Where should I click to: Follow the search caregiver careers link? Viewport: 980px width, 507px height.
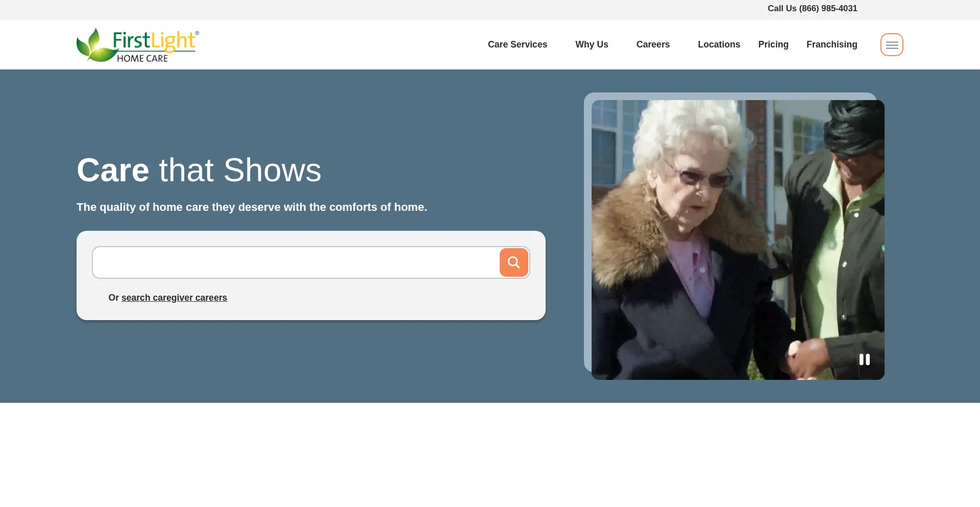(174, 298)
